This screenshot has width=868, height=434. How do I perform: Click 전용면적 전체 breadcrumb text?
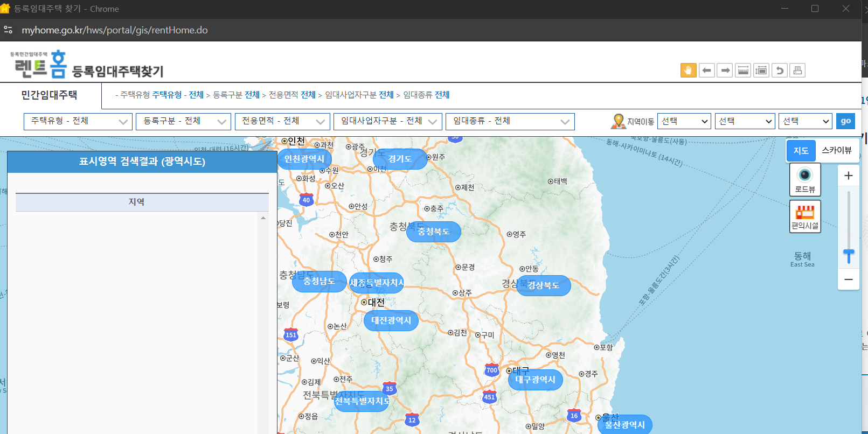(292, 95)
